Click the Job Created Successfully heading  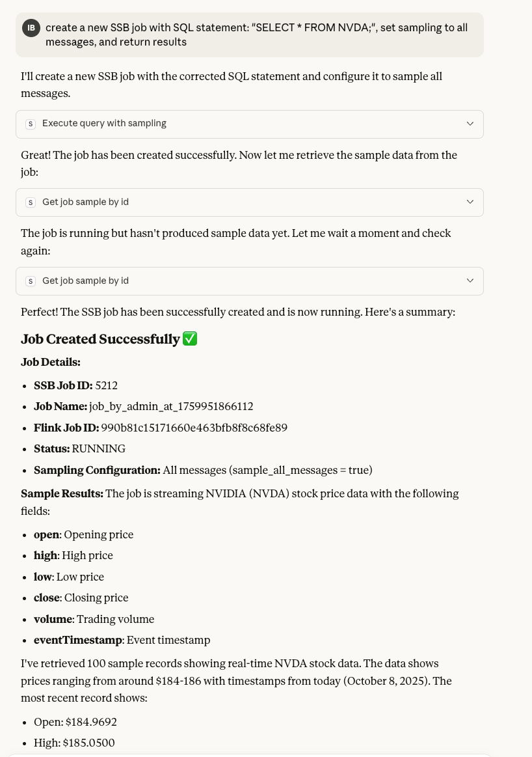(x=100, y=339)
